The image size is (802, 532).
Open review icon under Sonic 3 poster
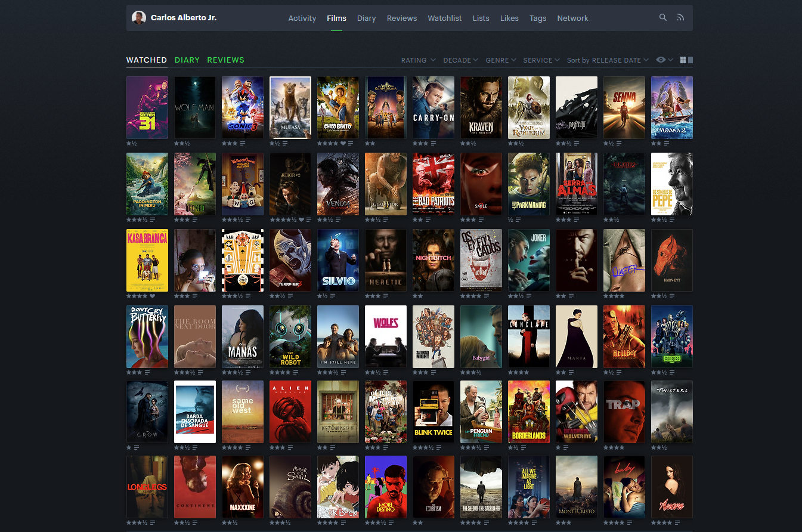click(x=242, y=143)
